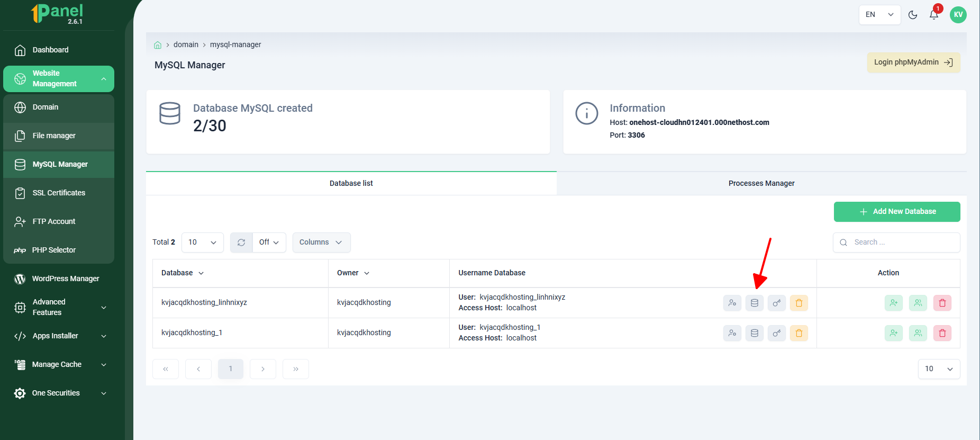980x440 pixels.
Task: Open the EN language dropdown
Action: [x=879, y=15]
